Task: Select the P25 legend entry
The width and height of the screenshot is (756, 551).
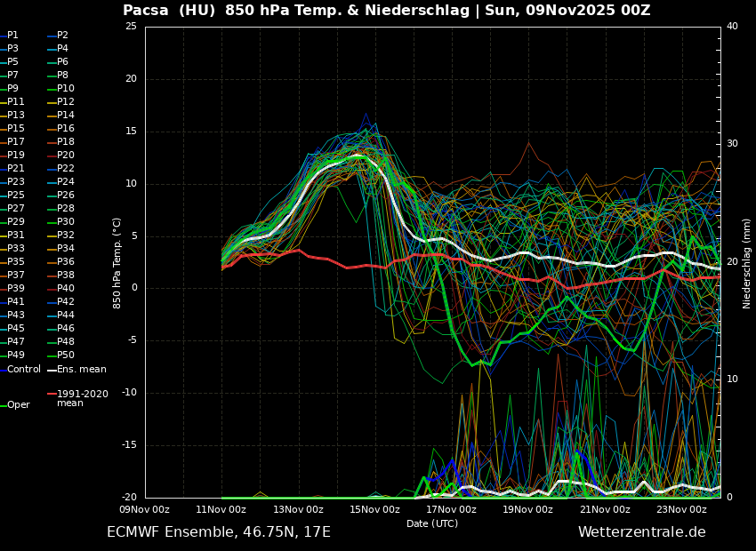Action: 16,196
